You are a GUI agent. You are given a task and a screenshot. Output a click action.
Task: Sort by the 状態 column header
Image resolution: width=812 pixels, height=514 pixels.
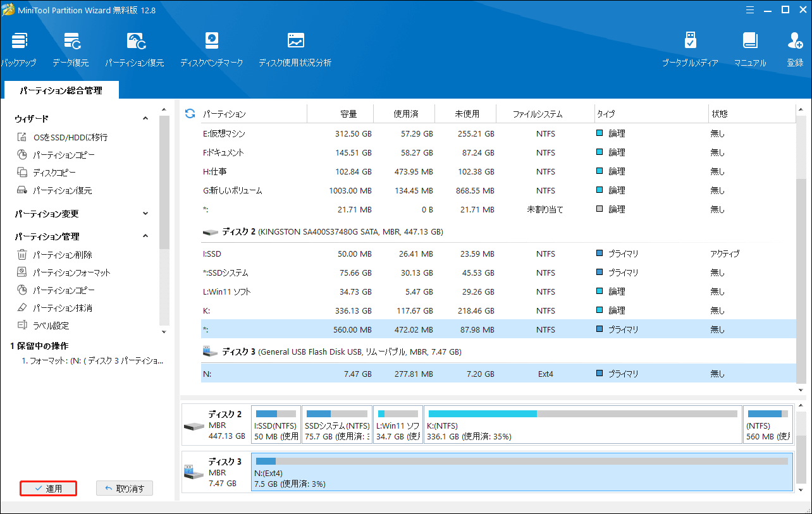point(751,114)
